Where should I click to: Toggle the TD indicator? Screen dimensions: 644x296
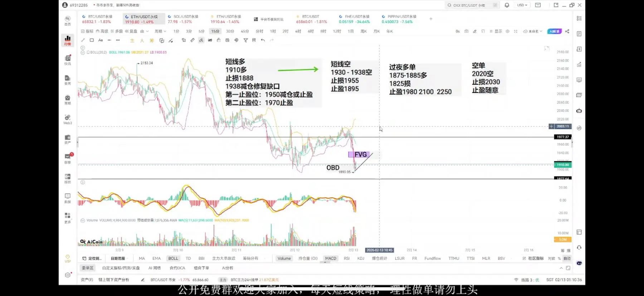pos(188,258)
